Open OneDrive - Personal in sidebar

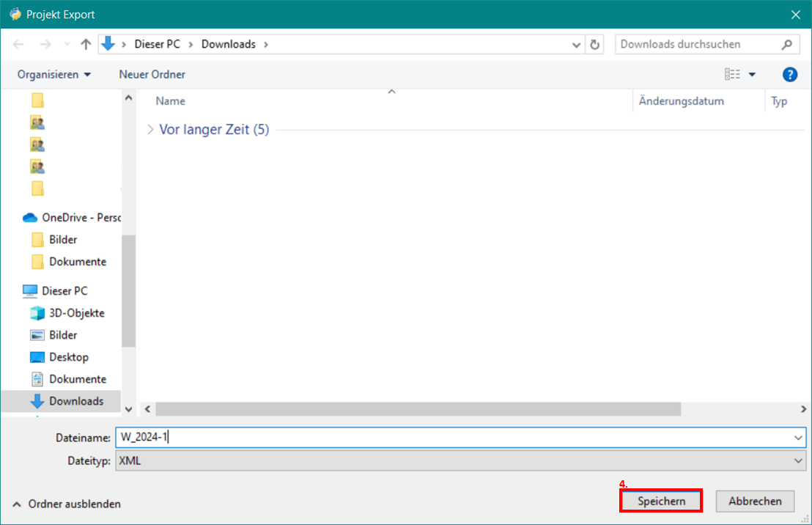(x=79, y=218)
